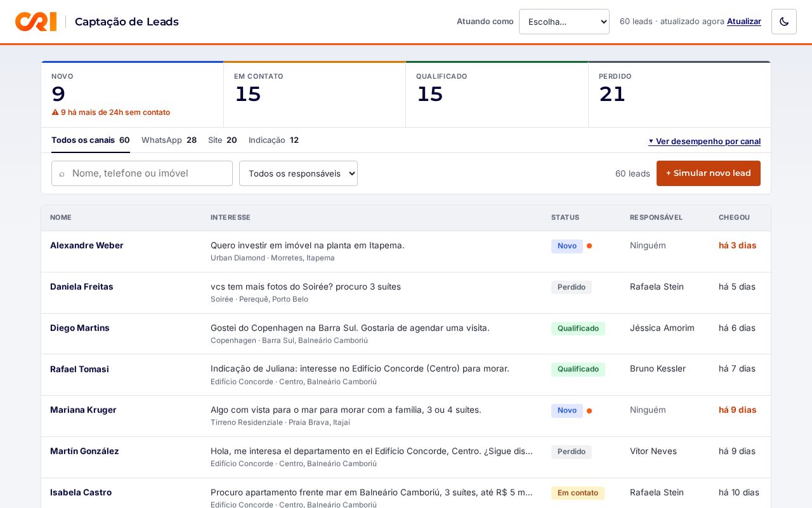
Task: Click '+ Simular novo lead' button
Action: 709,173
